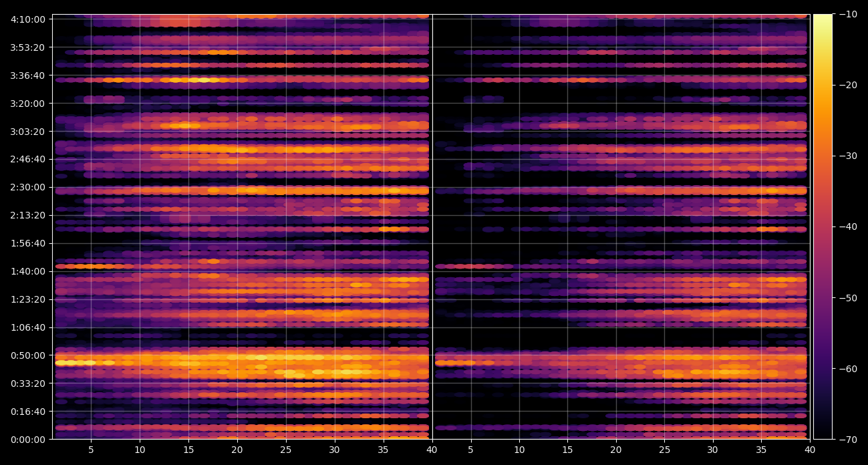
Task: Select the 3:03:20 y-axis tick label
Action: [28, 131]
